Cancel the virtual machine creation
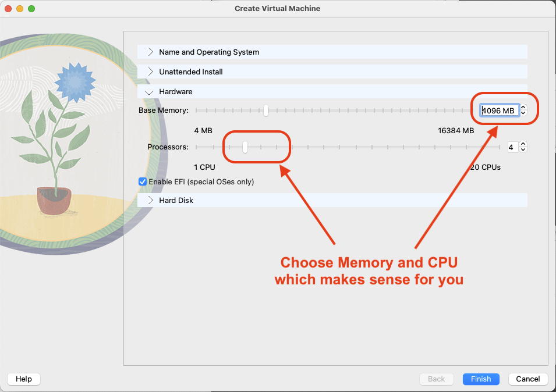The width and height of the screenshot is (556, 392). pyautogui.click(x=527, y=379)
